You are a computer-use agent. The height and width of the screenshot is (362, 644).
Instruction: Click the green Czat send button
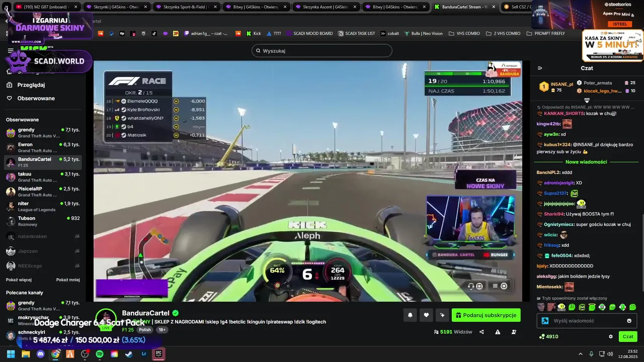click(x=628, y=336)
